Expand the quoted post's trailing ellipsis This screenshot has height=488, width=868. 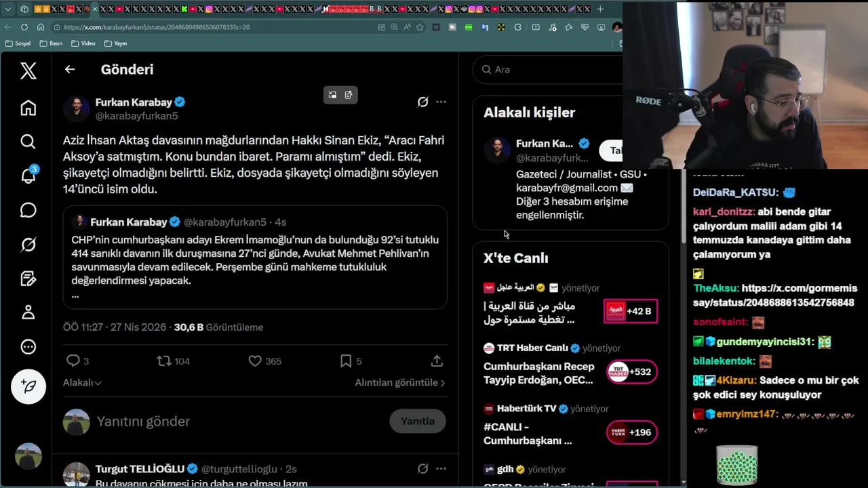(75, 295)
